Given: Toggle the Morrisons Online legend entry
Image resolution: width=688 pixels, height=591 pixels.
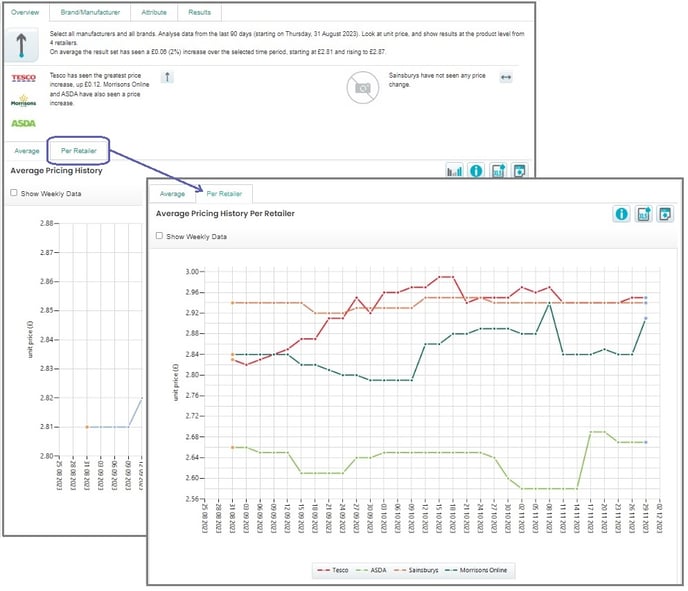Looking at the screenshot, I should 476,570.
